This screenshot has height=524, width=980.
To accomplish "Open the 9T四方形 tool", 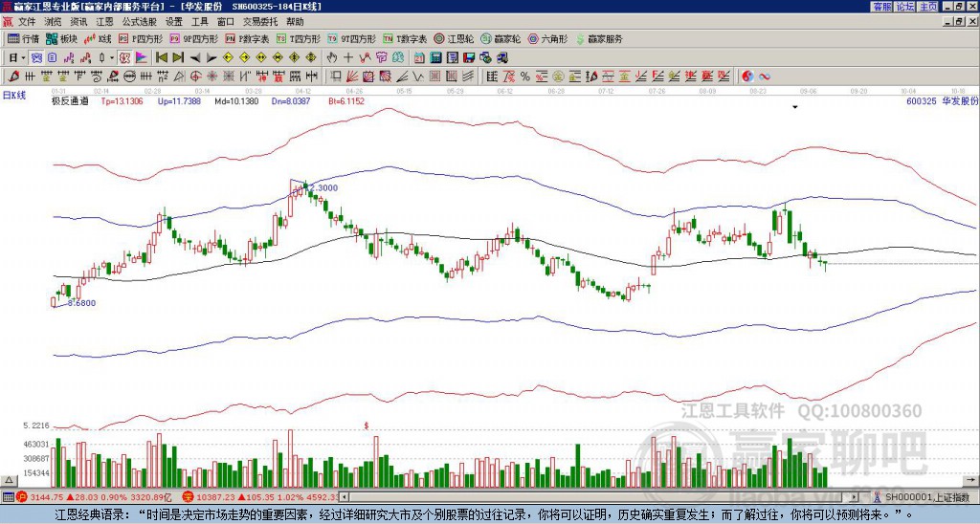I will click(351, 38).
